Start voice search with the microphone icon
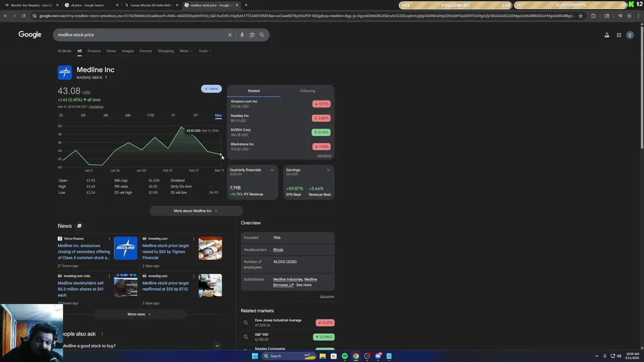Screen dimensions: 644x362 (x=242, y=35)
